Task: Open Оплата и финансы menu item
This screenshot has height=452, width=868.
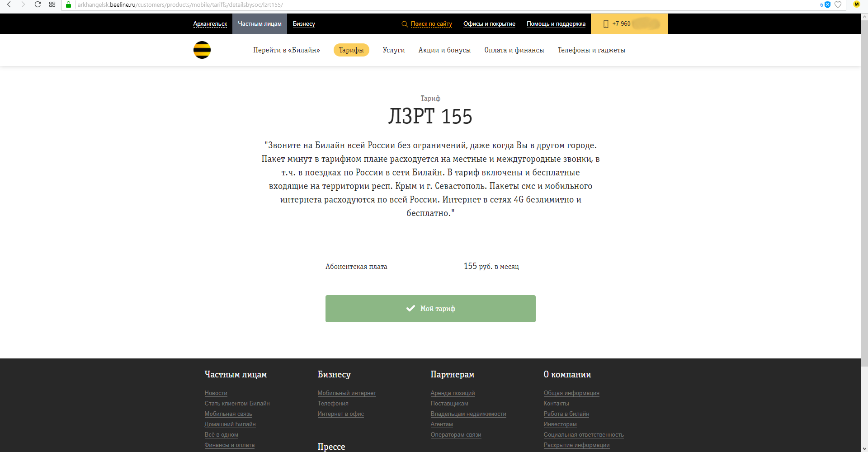Action: [x=514, y=50]
